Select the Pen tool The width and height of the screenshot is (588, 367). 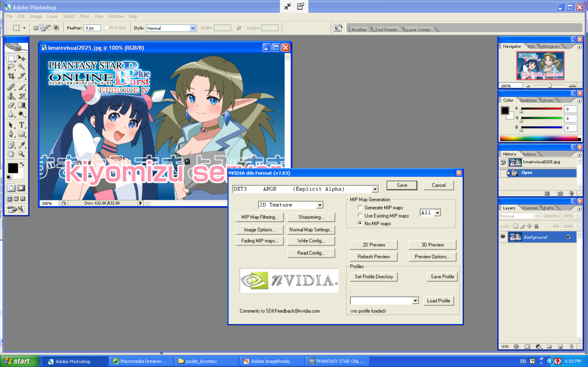pyautogui.click(x=11, y=134)
